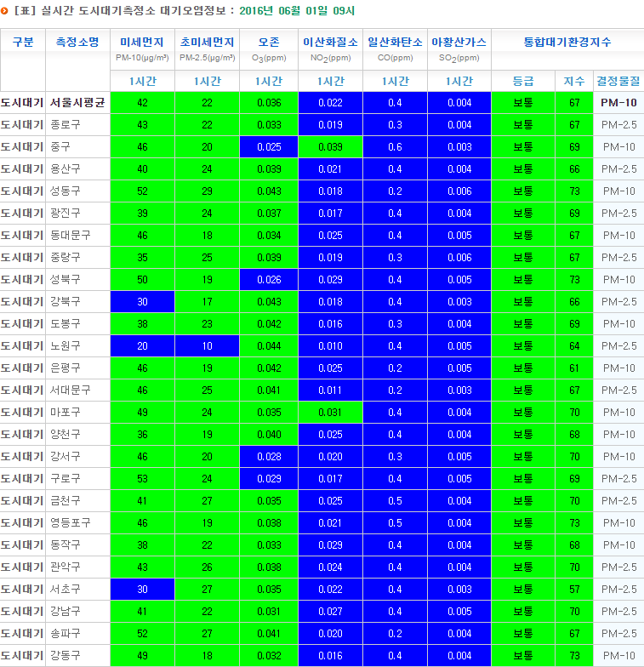Screen dimensions: 644x667
Task: Click the 아황산가스 SO2 column header
Action: 459,49
